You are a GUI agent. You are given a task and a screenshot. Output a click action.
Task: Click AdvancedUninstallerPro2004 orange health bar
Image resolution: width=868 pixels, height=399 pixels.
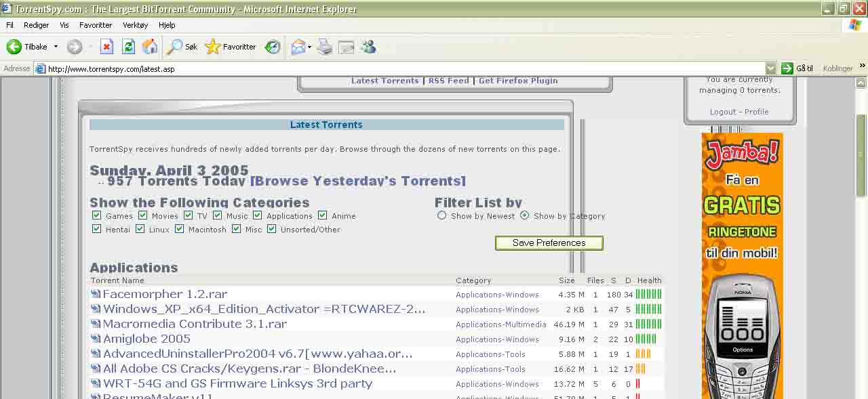coord(644,354)
